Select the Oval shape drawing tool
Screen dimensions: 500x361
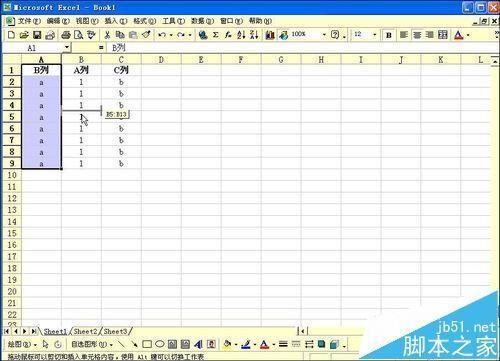click(160, 344)
